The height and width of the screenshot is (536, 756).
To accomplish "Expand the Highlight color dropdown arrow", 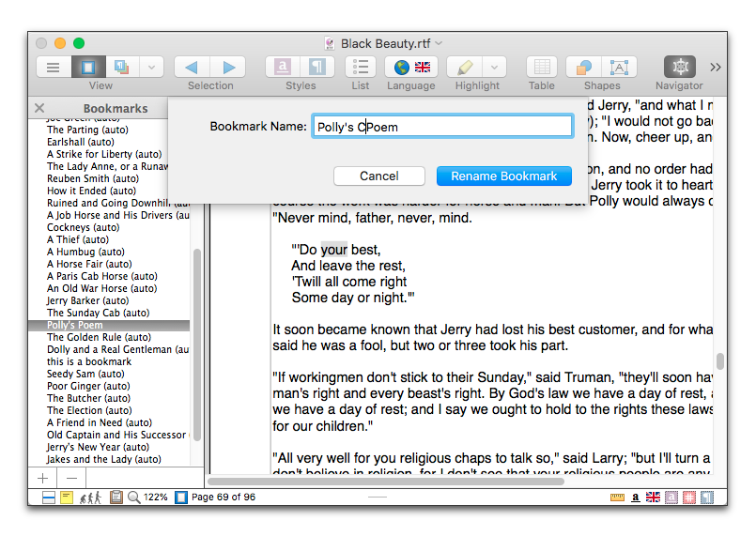I will (x=494, y=67).
